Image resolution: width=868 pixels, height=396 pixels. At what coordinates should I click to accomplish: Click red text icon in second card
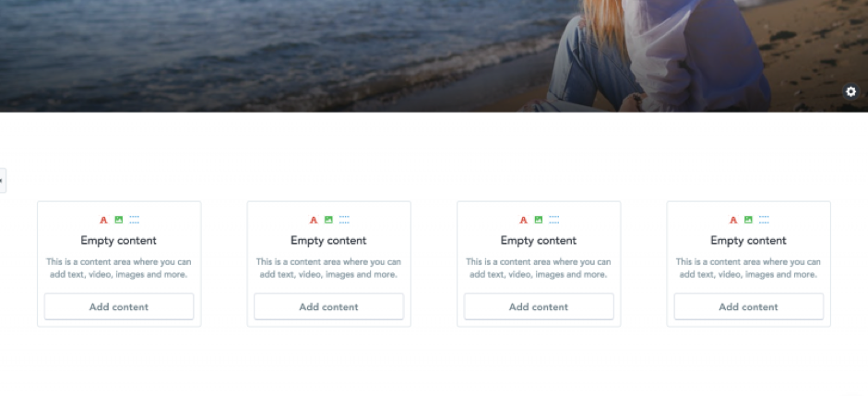coord(314,220)
